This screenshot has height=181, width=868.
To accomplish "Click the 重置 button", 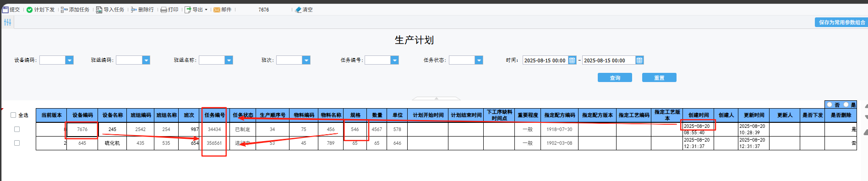I will pos(659,77).
